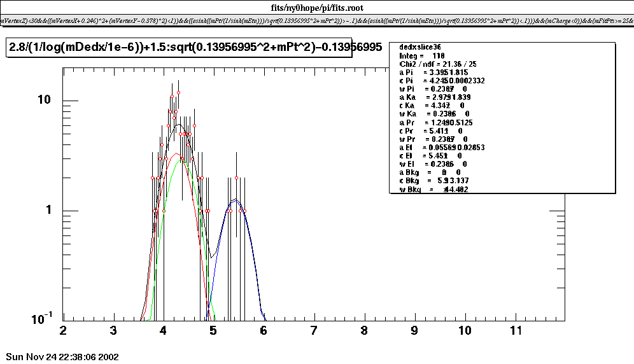The image size is (634, 364).
Task: Click the dedxslice36 name in the stats box
Action: [x=421, y=48]
